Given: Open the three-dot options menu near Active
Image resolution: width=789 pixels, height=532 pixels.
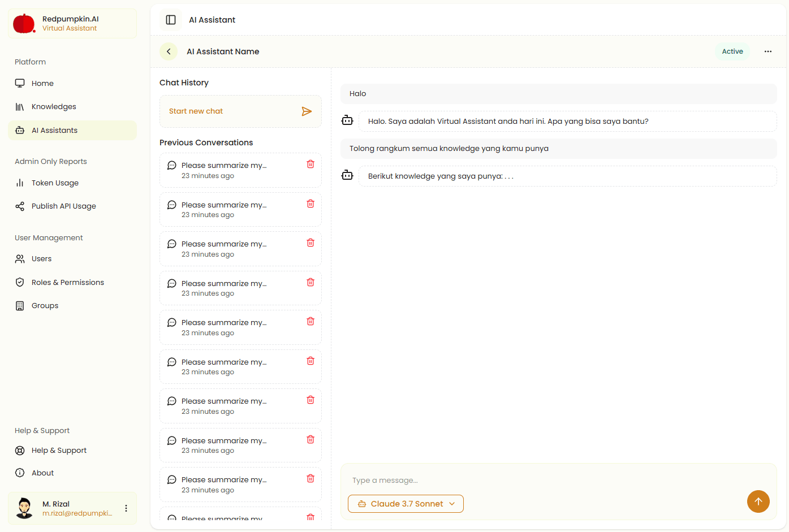Looking at the screenshot, I should 768,51.
